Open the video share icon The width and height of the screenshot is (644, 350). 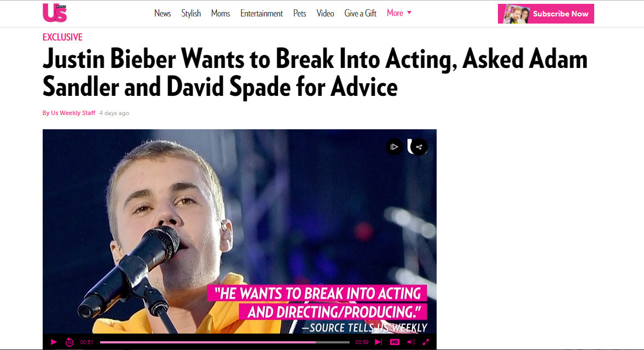(x=419, y=147)
